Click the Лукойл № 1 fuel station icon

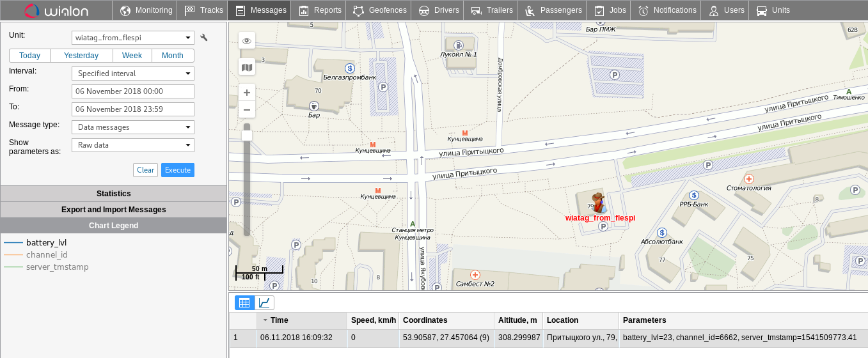point(459,45)
